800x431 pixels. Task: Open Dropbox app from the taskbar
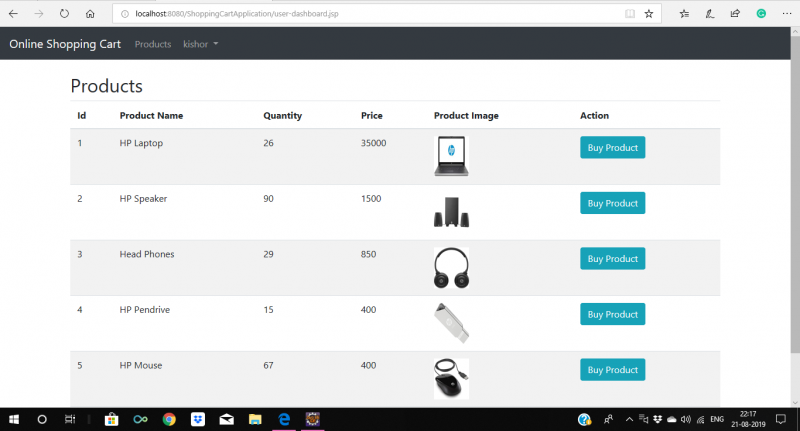tap(198, 419)
